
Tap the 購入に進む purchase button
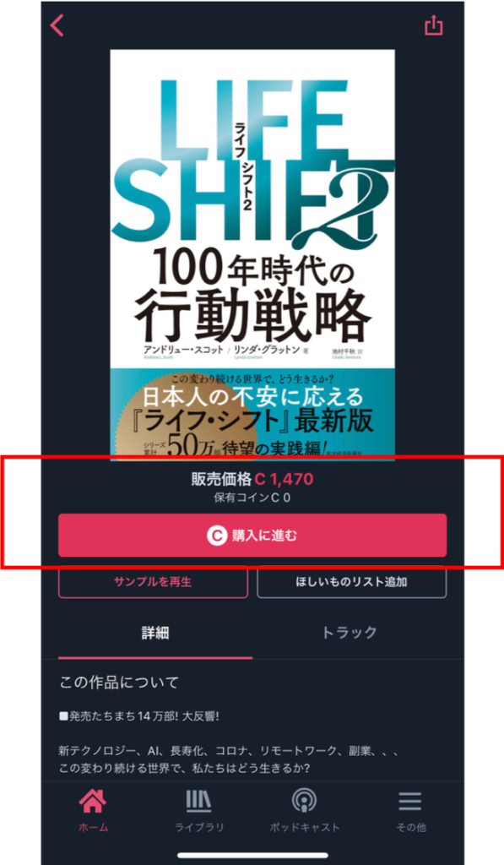click(252, 535)
